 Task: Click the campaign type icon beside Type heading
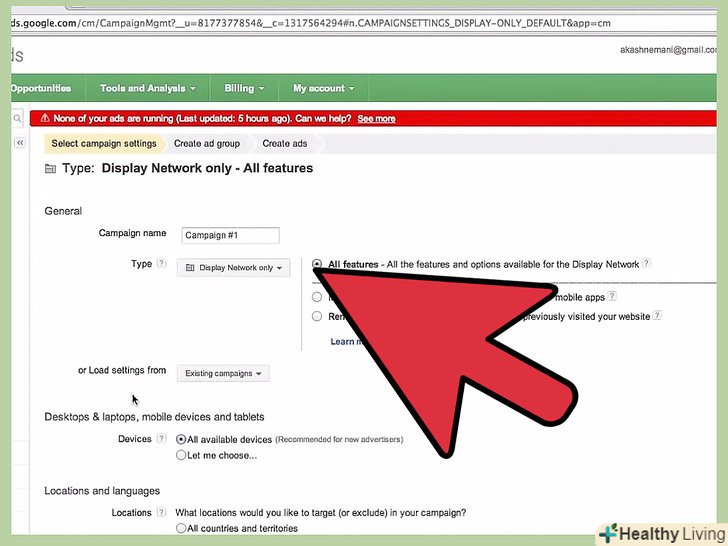[50, 169]
